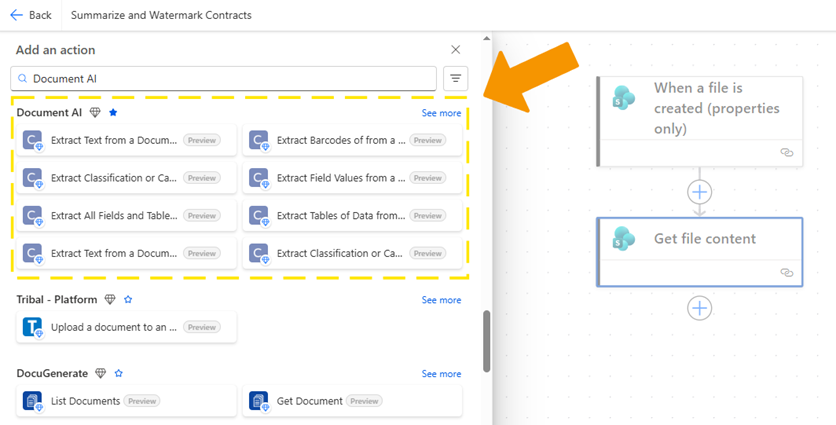This screenshot has height=425, width=836.
Task: Click premium diamond icon beside DocuGenerate
Action: coord(100,373)
